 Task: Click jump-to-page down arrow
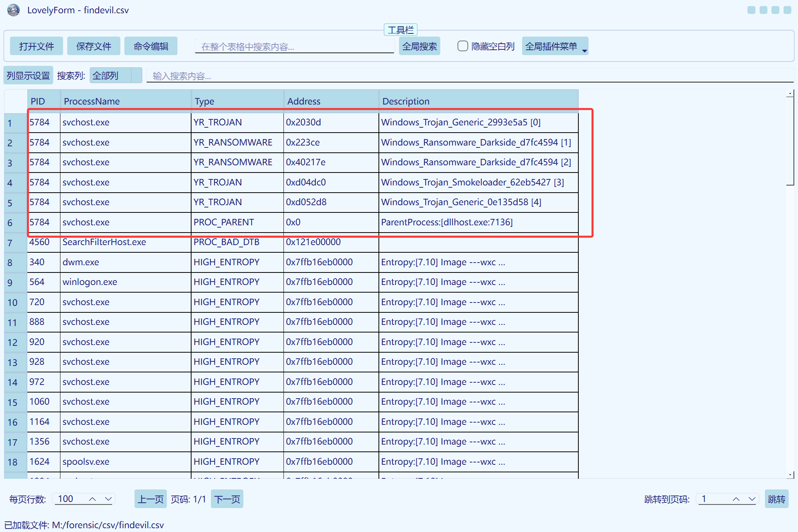(x=752, y=499)
